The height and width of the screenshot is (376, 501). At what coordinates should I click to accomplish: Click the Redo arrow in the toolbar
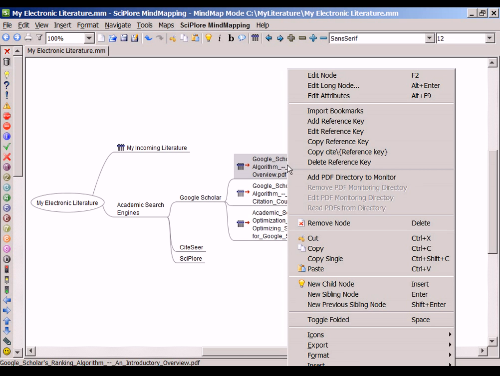tap(160, 38)
